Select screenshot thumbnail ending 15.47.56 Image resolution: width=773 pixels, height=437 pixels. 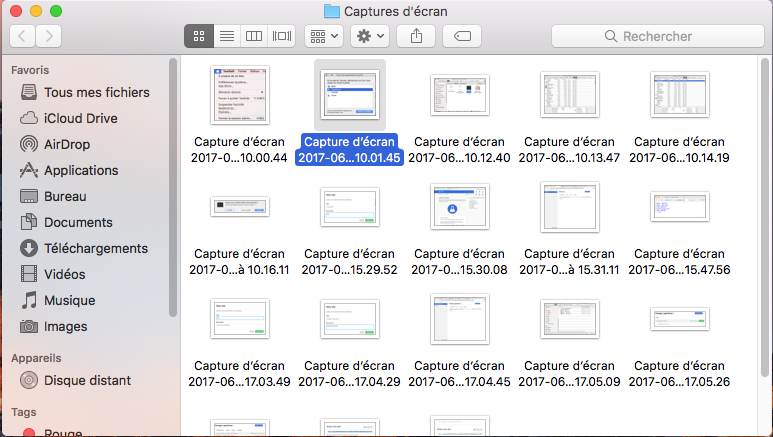[x=679, y=207]
